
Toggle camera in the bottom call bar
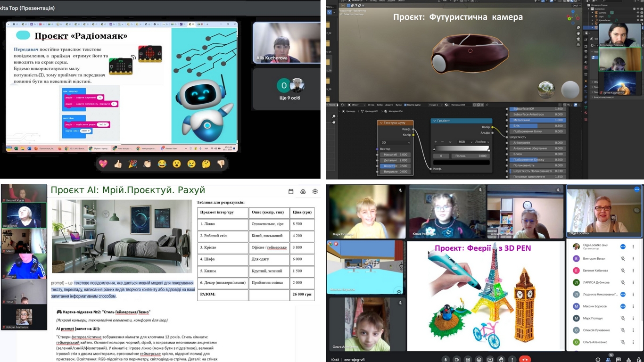[x=457, y=359]
